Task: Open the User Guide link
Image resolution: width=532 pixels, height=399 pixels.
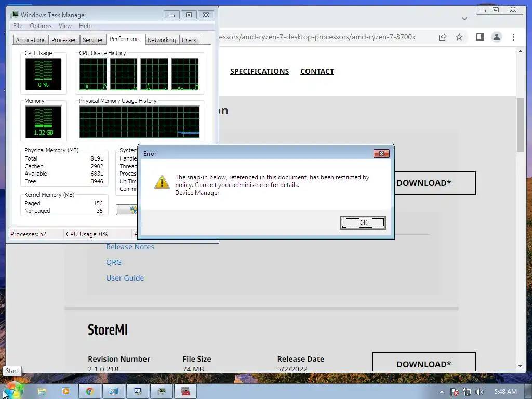Action: pos(125,278)
